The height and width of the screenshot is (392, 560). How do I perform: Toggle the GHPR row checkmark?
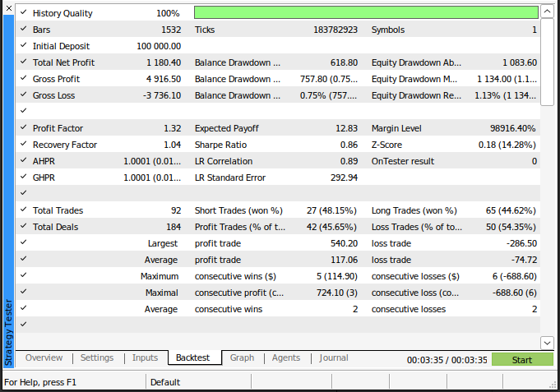[24, 177]
